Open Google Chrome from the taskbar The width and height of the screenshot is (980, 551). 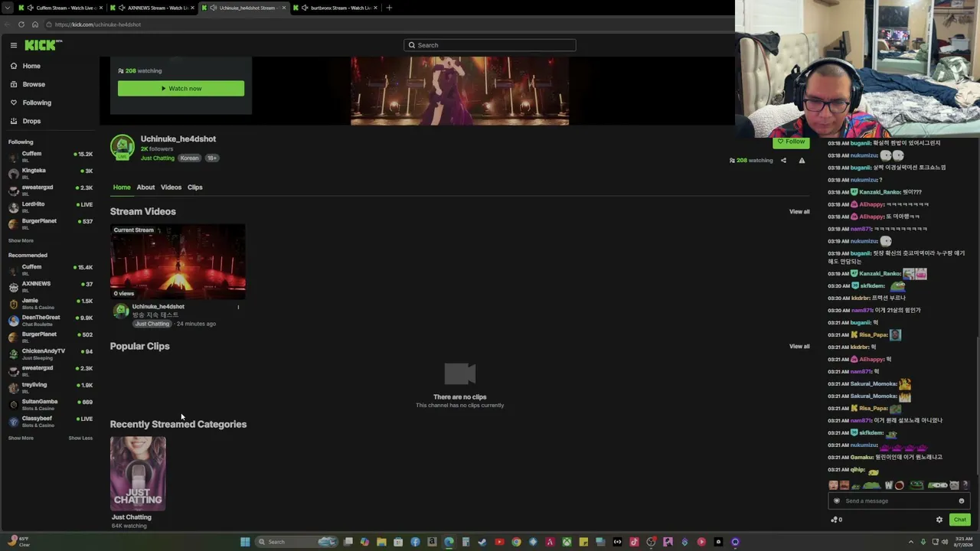pos(516,542)
